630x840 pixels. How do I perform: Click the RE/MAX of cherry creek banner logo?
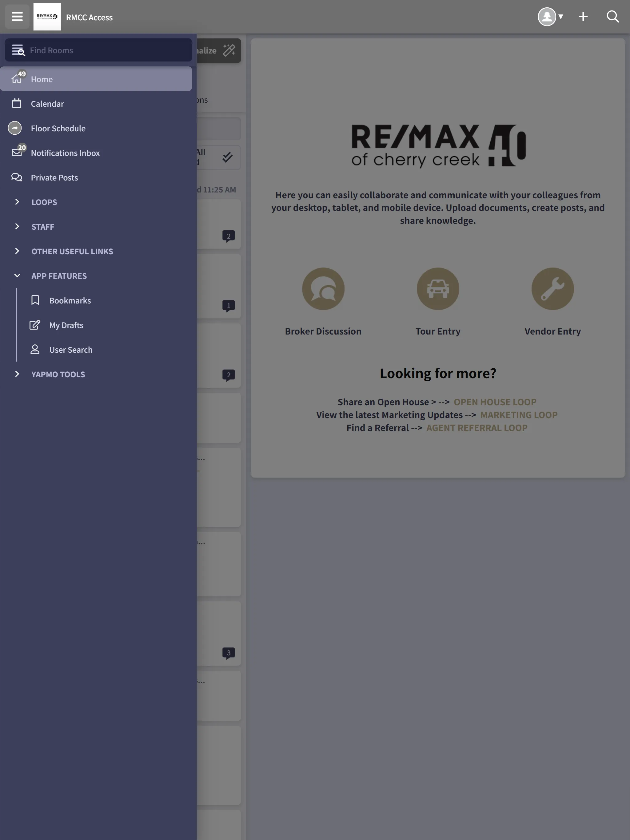tap(438, 146)
